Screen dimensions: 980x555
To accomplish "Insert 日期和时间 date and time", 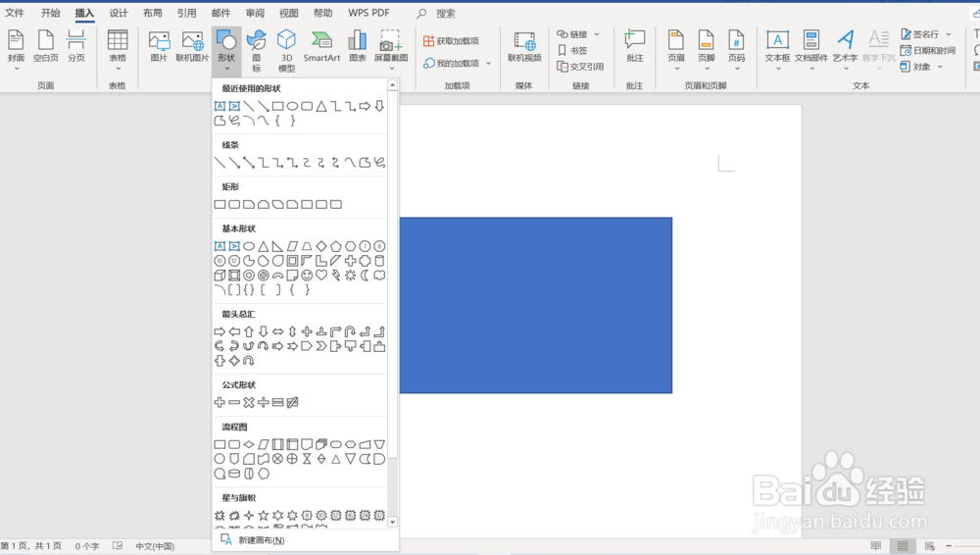I will pyautogui.click(x=927, y=51).
